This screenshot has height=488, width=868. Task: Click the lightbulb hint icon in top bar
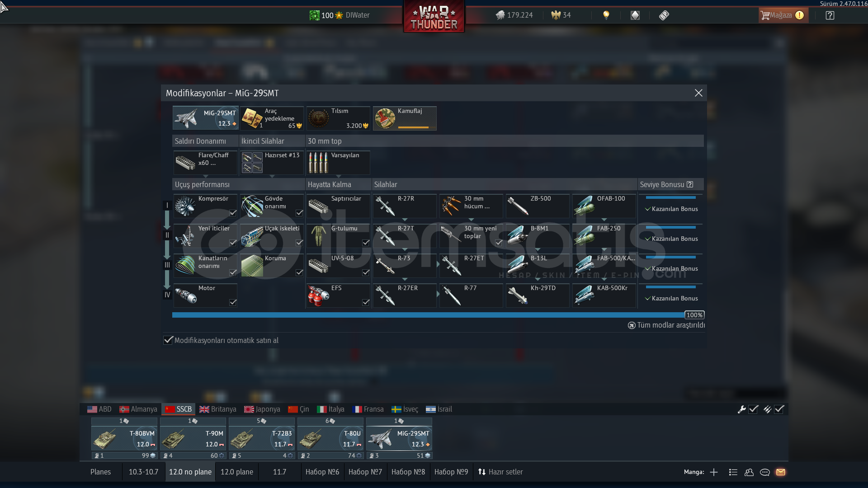606,15
